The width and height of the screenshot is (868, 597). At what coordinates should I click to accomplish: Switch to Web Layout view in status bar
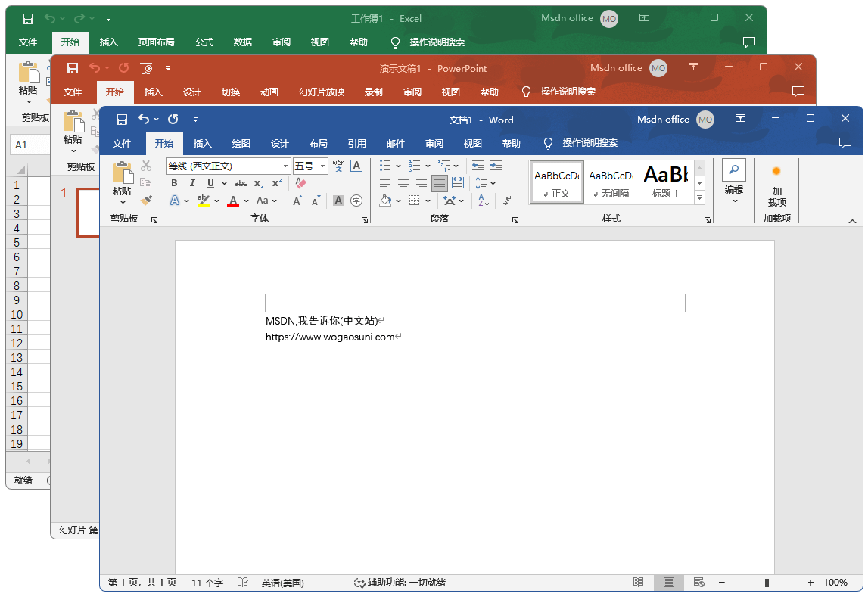click(698, 582)
